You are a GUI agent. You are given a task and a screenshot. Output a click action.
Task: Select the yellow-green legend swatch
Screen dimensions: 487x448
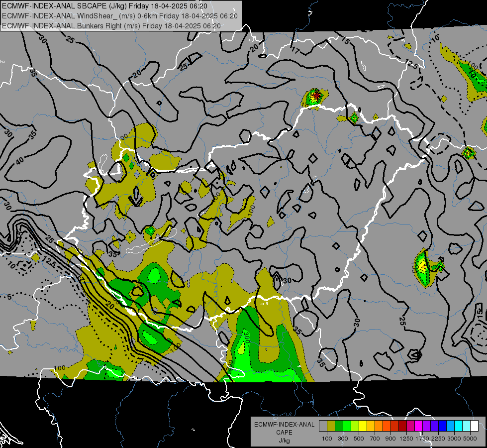point(355,426)
